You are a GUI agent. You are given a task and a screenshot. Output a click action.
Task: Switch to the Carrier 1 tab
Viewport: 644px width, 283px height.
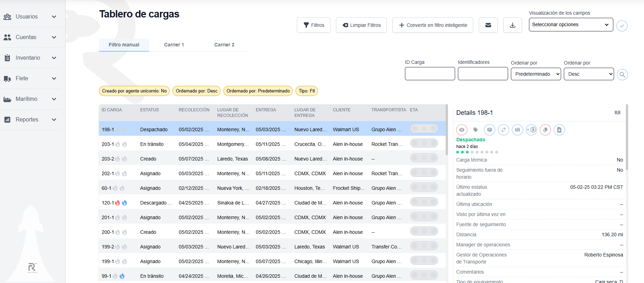coord(174,45)
